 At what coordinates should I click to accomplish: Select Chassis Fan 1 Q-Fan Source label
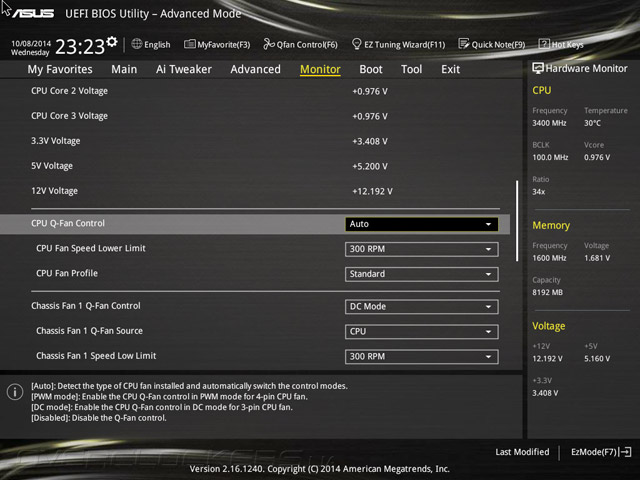89,331
